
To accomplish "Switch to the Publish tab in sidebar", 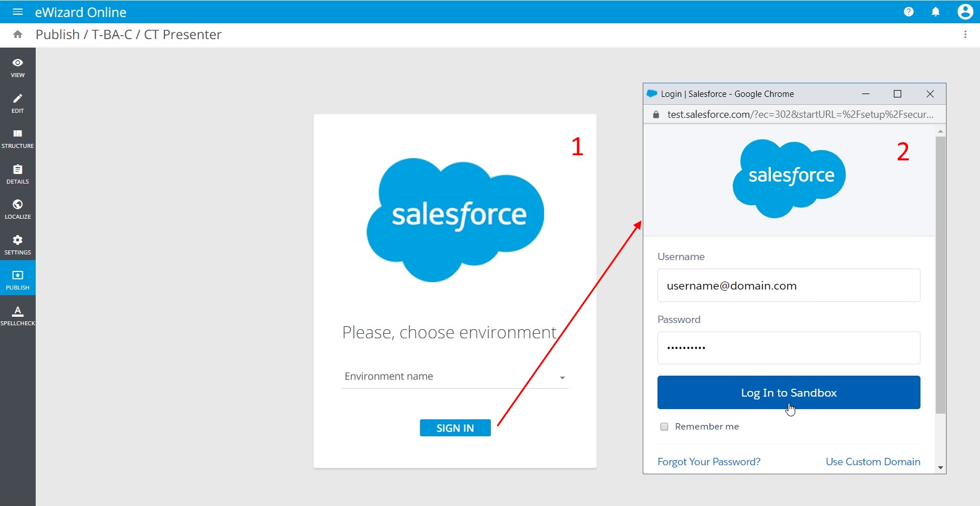I will [x=18, y=280].
